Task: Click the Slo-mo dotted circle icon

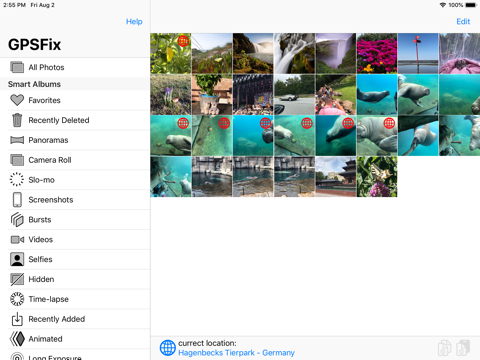Action: pyautogui.click(x=17, y=179)
